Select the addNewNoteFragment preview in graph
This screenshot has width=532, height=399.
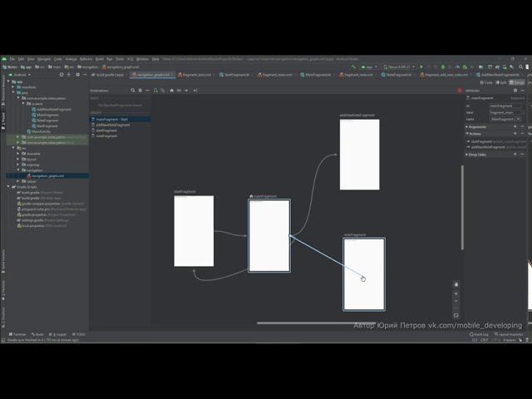pyautogui.click(x=360, y=155)
